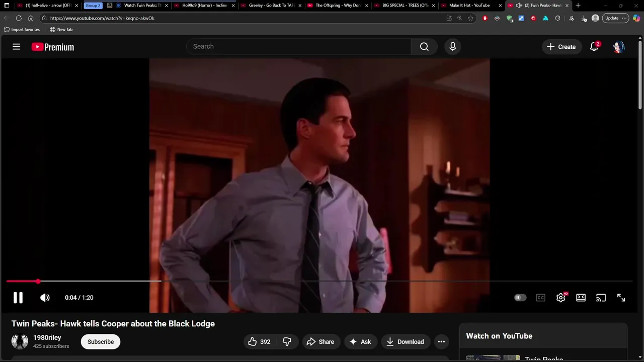
Task: Open Import favorites bookmark
Action: coord(22,30)
